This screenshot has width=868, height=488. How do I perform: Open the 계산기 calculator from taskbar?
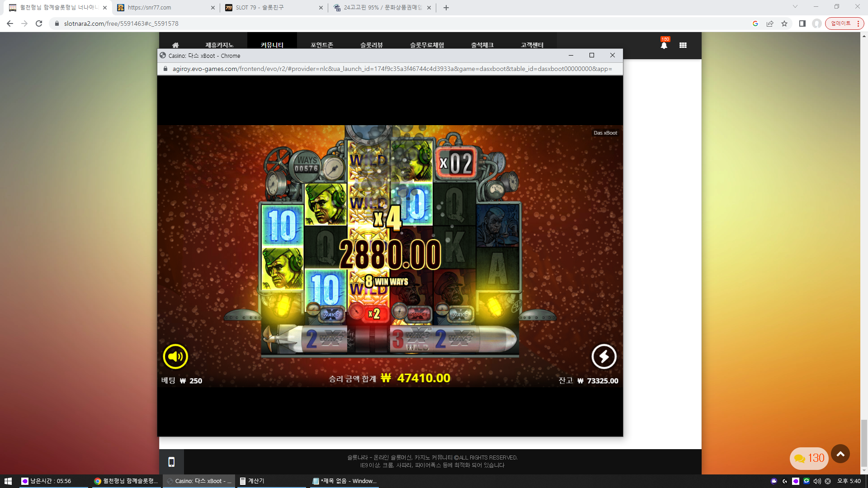271,481
